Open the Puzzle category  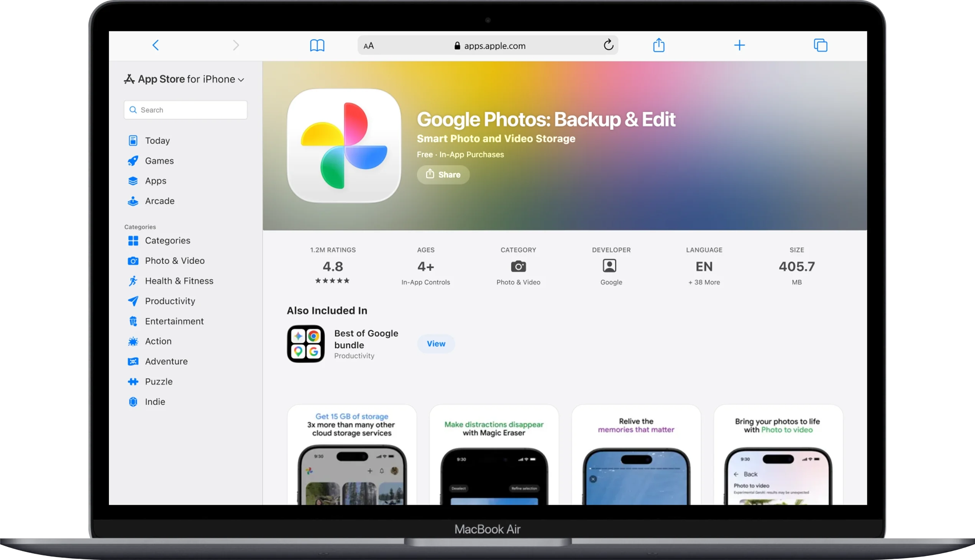point(159,382)
